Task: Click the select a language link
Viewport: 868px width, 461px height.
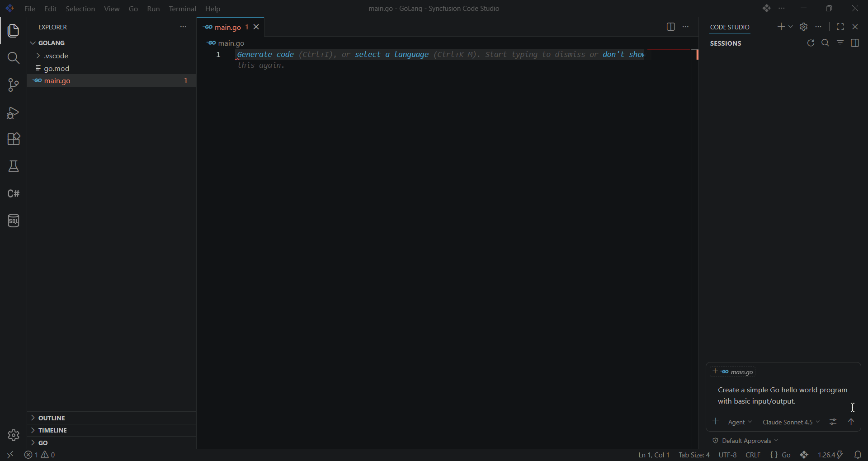Action: click(x=392, y=55)
